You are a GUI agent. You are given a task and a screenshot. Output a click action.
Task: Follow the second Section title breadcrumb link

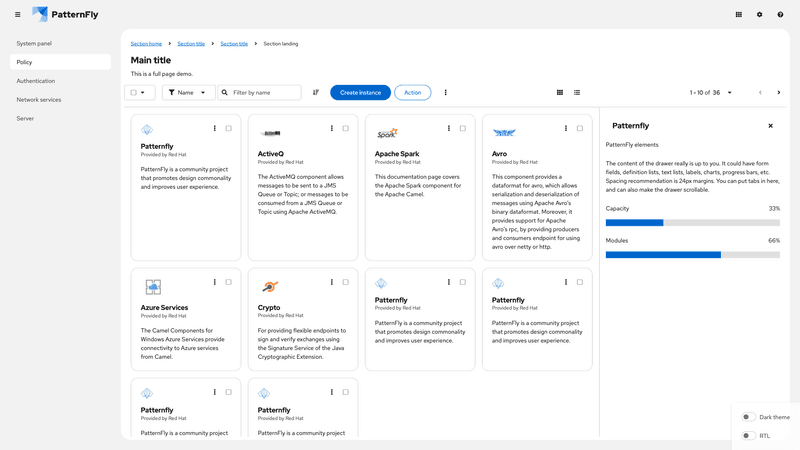pos(234,44)
